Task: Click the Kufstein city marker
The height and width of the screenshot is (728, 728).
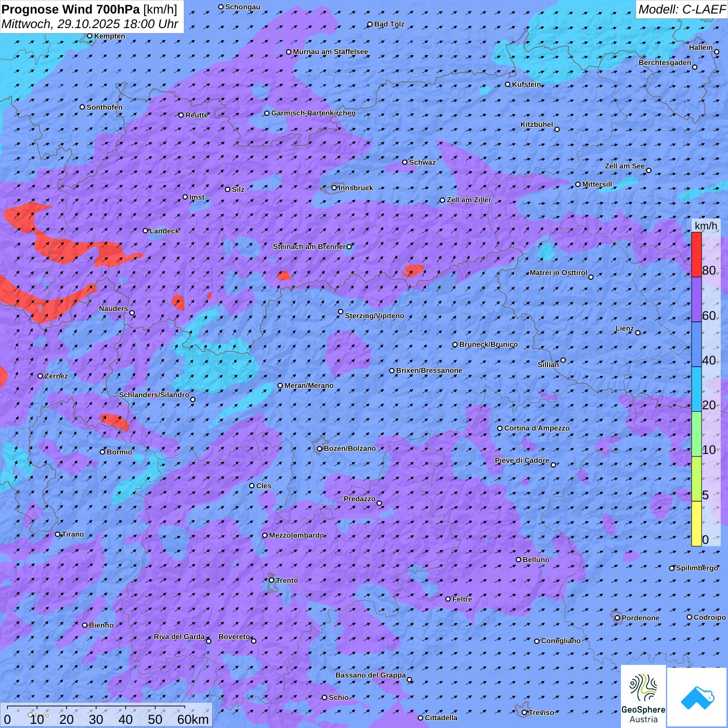Action: [508, 84]
